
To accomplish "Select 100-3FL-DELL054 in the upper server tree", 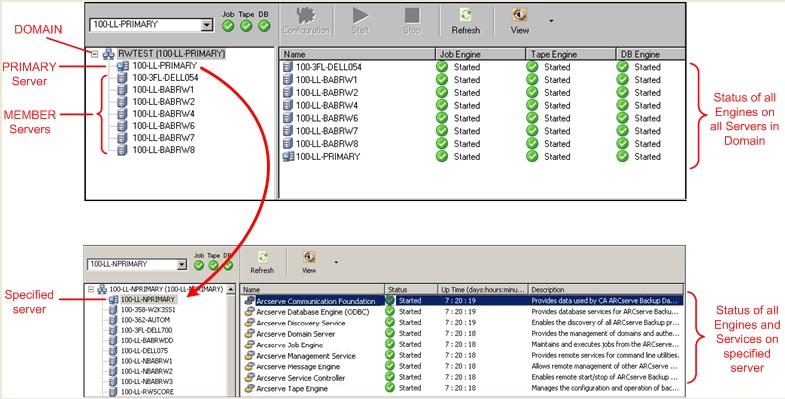I will 165,78.
